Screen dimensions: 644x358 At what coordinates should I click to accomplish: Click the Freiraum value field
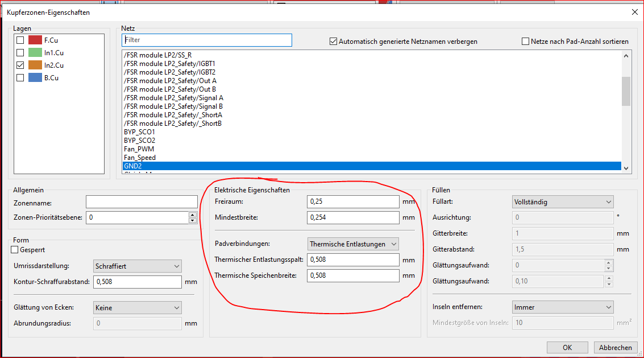point(353,202)
